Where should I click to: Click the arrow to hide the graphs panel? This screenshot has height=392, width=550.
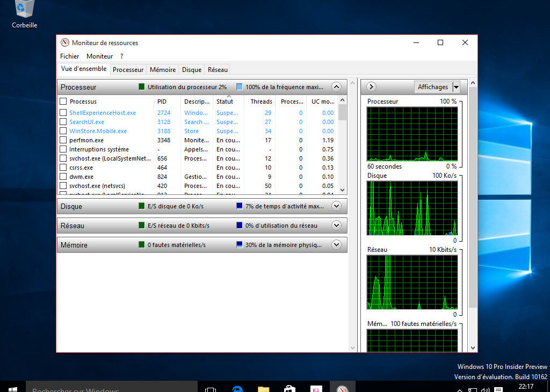point(371,86)
